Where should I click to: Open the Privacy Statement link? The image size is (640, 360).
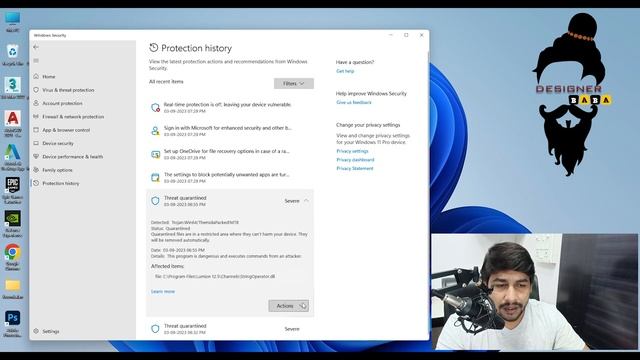coord(355,168)
